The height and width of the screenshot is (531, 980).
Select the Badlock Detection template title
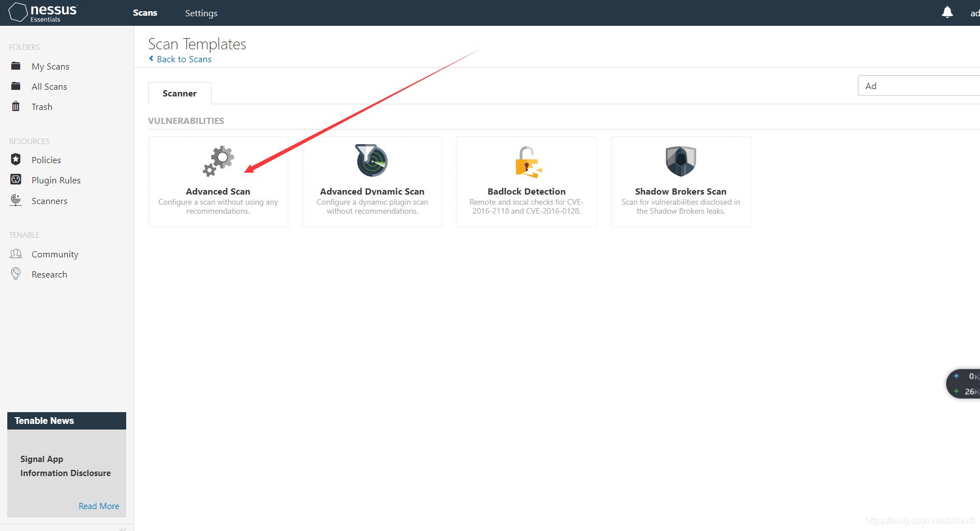[x=527, y=191]
